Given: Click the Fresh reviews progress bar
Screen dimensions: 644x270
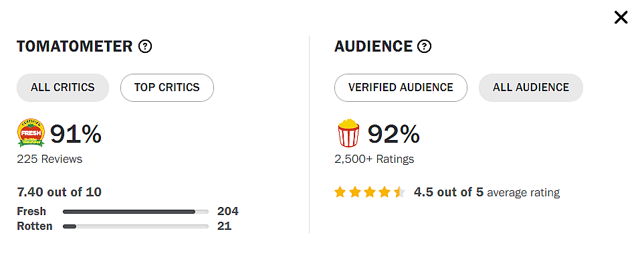Looking at the screenshot, I should pyautogui.click(x=135, y=212).
